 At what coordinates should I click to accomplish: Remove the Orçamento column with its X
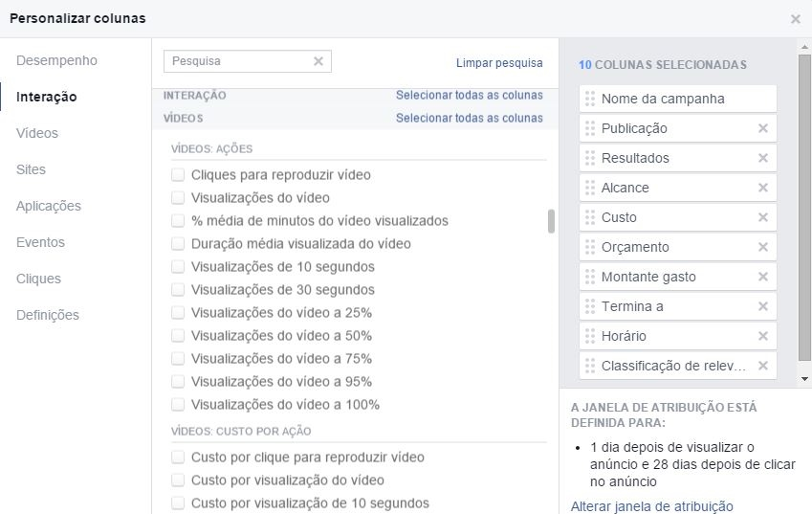763,247
